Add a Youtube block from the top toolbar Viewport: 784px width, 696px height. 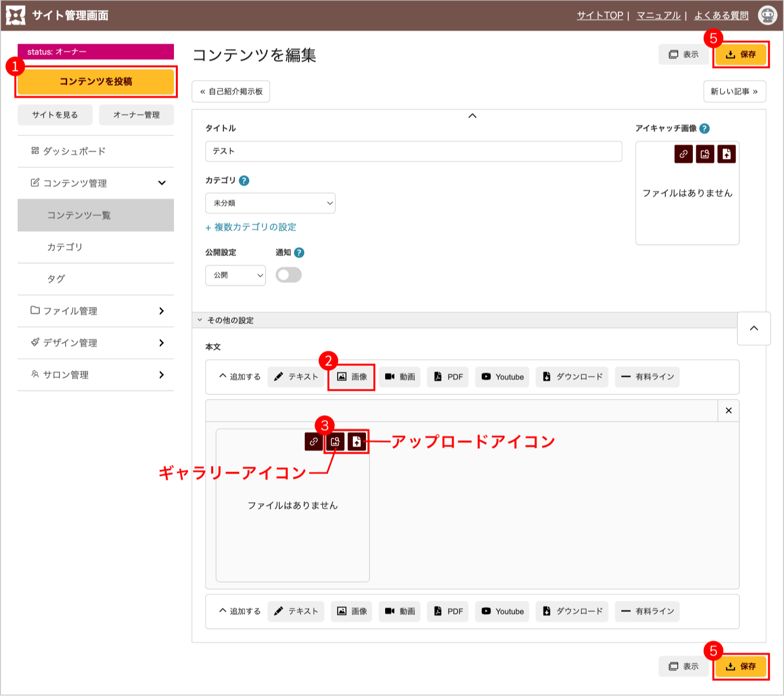click(x=502, y=377)
